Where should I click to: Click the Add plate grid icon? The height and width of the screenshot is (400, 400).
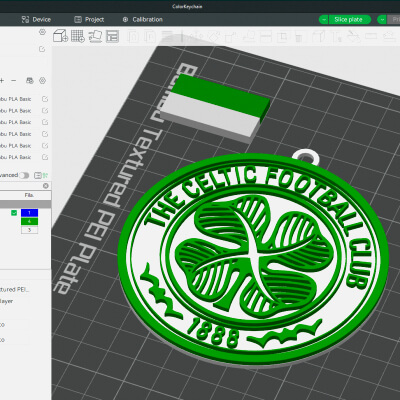tap(78, 36)
